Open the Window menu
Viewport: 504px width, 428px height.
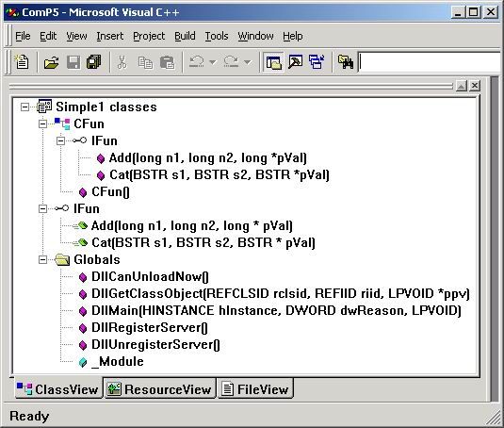point(255,36)
